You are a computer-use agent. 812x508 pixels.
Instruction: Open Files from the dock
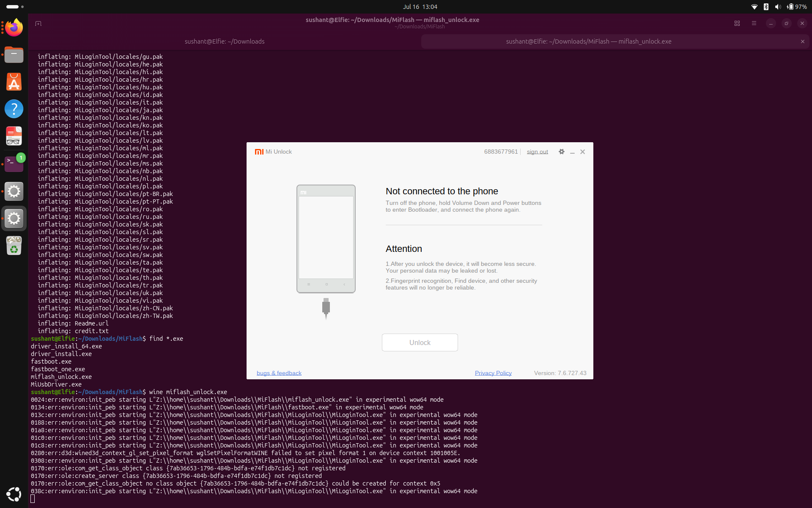pos(14,55)
